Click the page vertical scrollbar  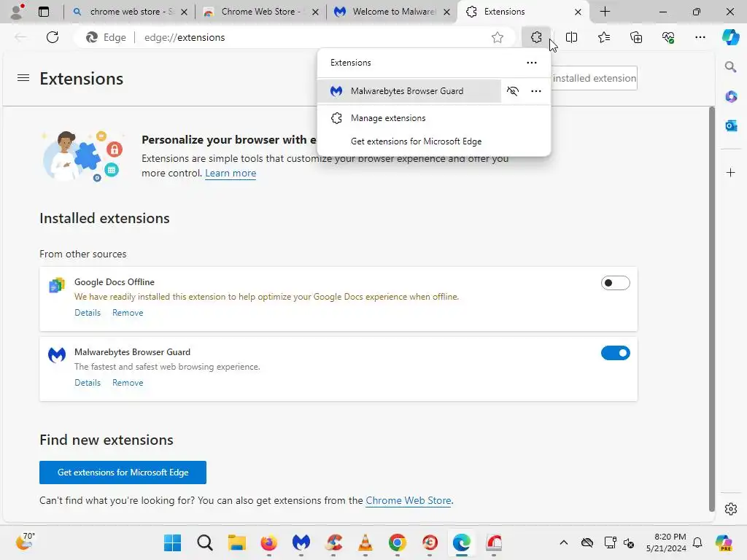tap(712, 308)
